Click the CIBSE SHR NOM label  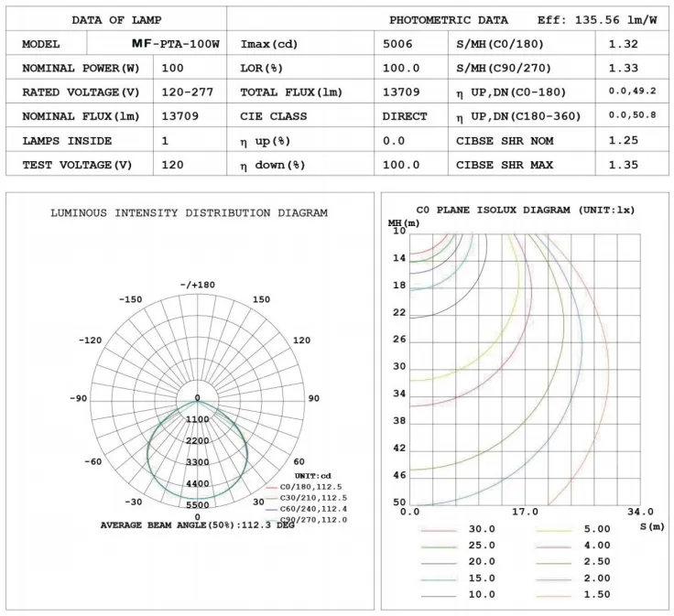(505, 141)
